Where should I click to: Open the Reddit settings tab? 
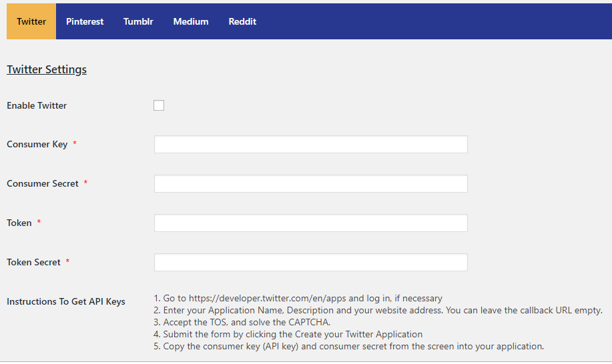click(242, 21)
